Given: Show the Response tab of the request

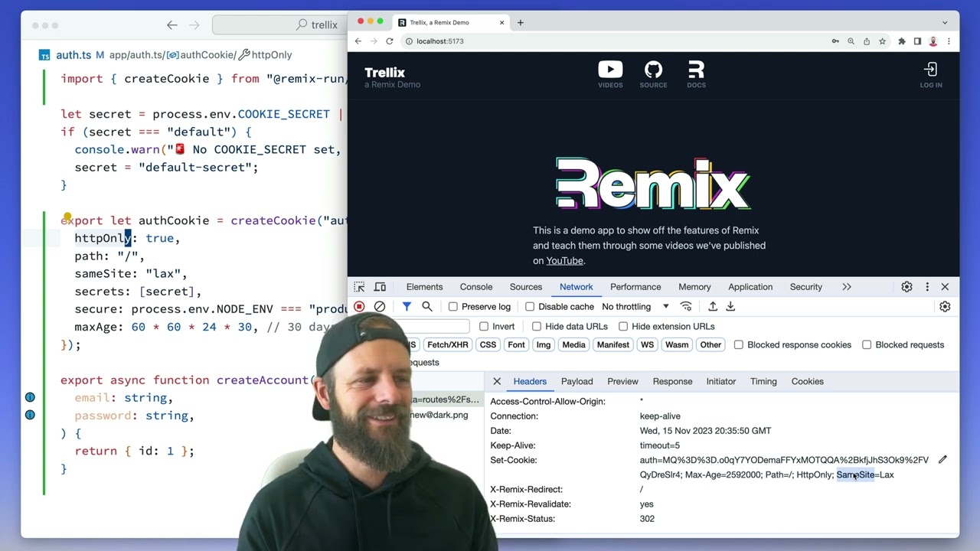Looking at the screenshot, I should [672, 381].
